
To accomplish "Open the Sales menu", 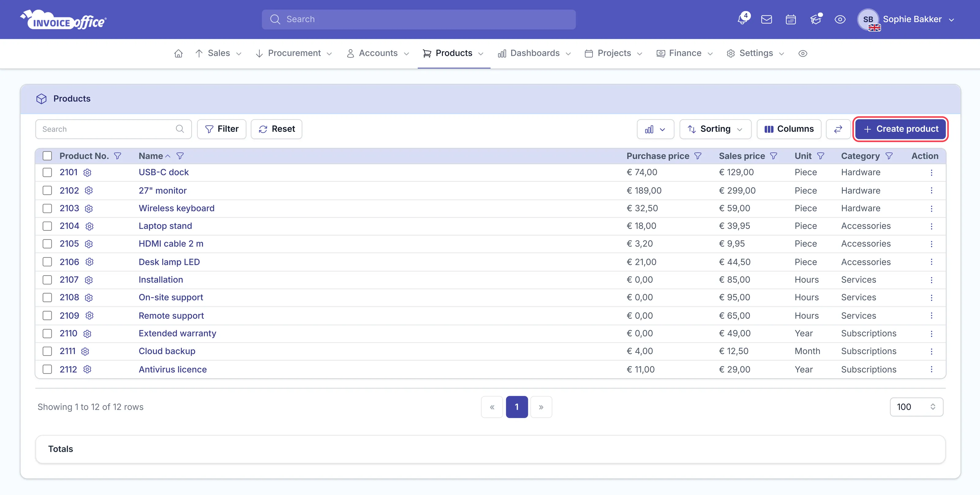I will (218, 53).
